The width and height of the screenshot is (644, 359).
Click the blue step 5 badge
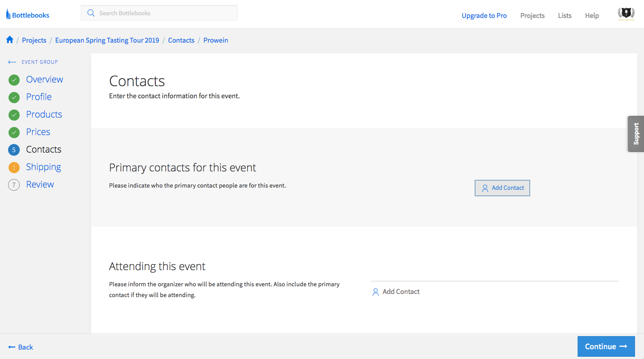coord(14,150)
